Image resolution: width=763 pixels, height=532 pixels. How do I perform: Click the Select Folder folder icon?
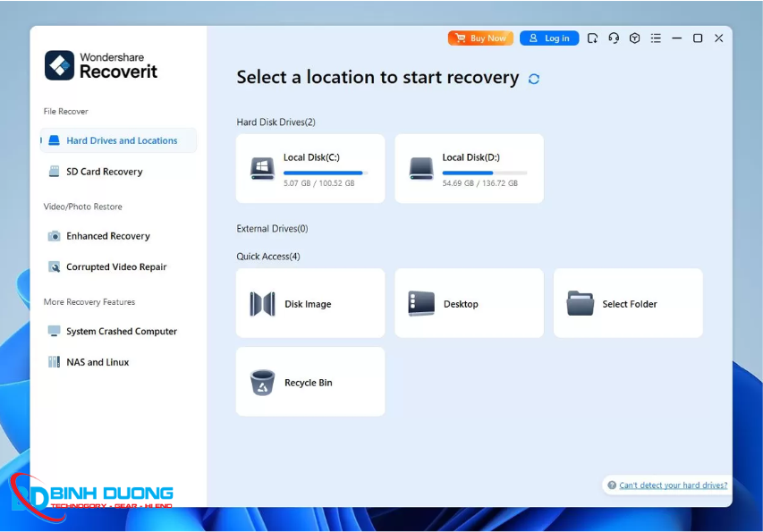pos(580,303)
